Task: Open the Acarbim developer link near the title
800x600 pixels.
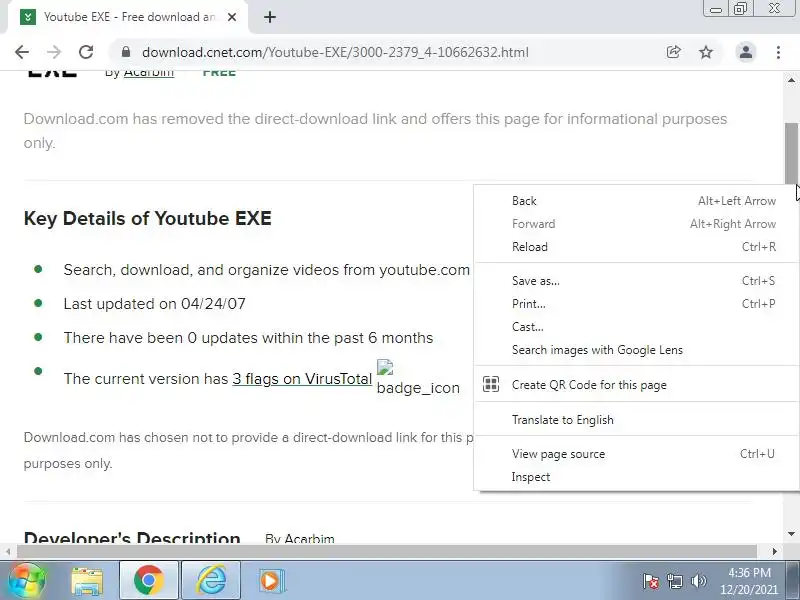Action: (x=148, y=72)
